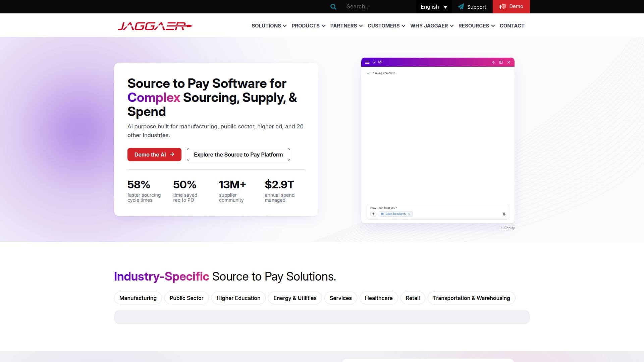
Task: Expand the Resources menu
Action: [x=476, y=26]
